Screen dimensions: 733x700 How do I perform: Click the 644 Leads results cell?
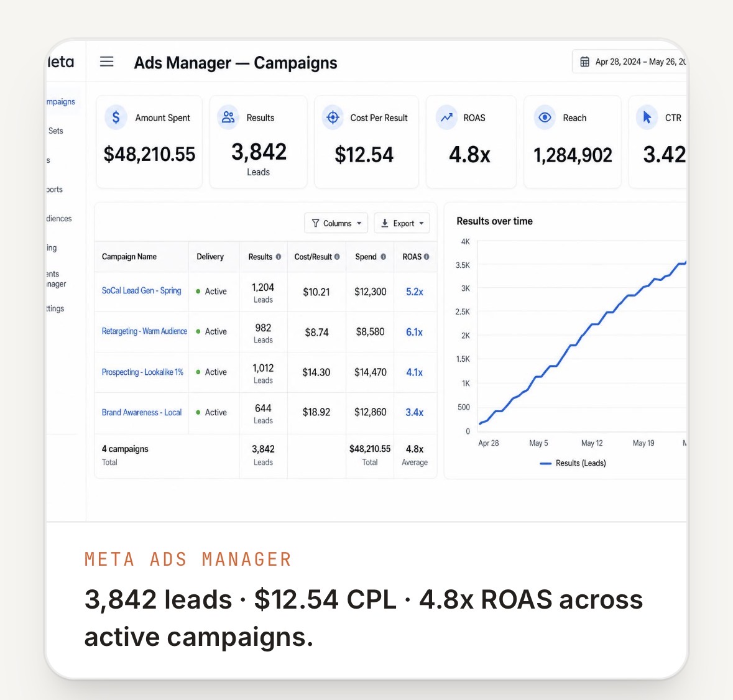[x=263, y=414]
